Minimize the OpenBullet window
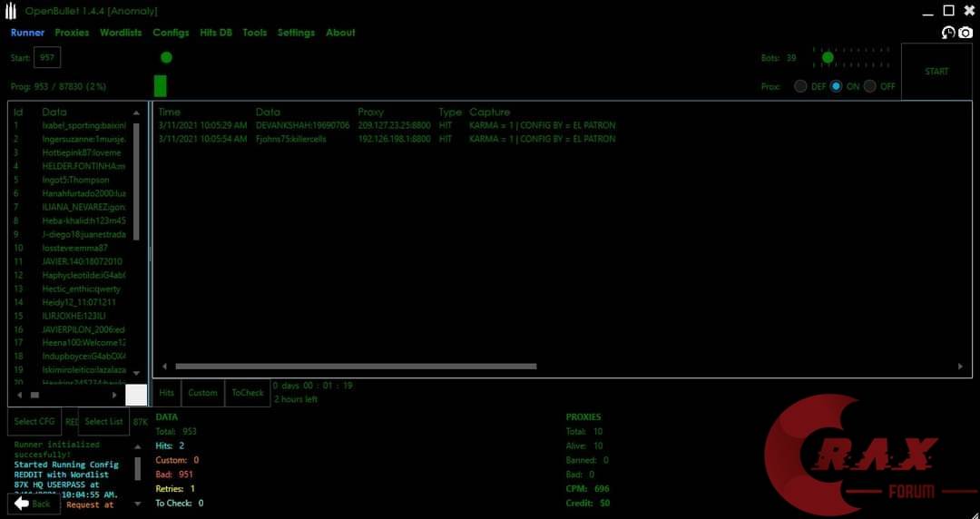 (928, 13)
